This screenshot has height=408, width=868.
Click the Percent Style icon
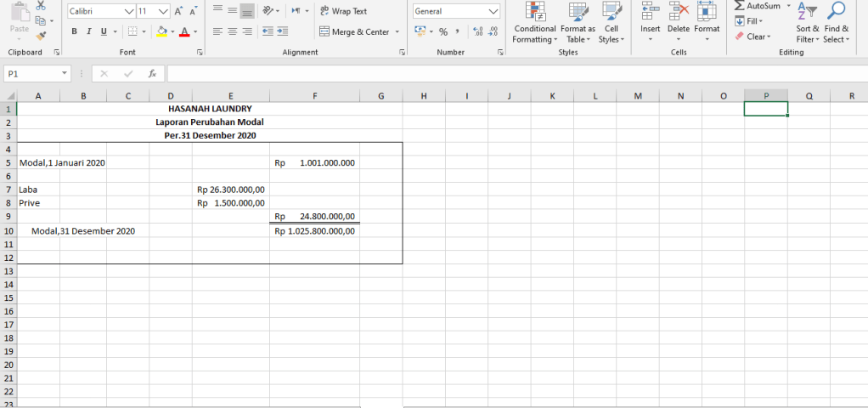442,31
